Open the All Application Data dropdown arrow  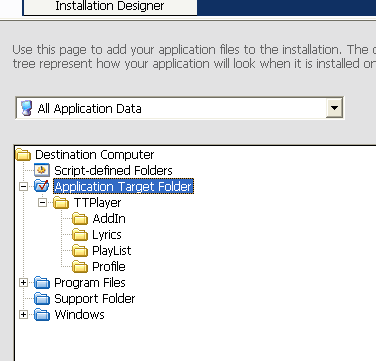point(334,108)
